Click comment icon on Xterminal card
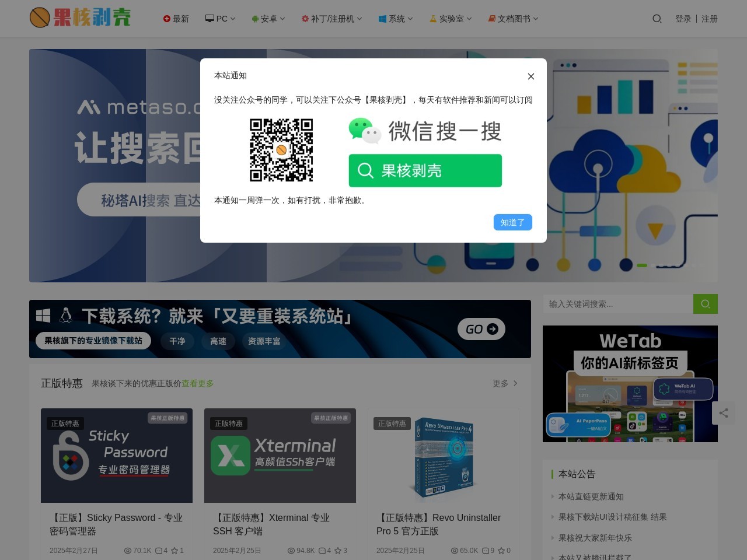Viewport: 747px width, 560px height. point(322,551)
